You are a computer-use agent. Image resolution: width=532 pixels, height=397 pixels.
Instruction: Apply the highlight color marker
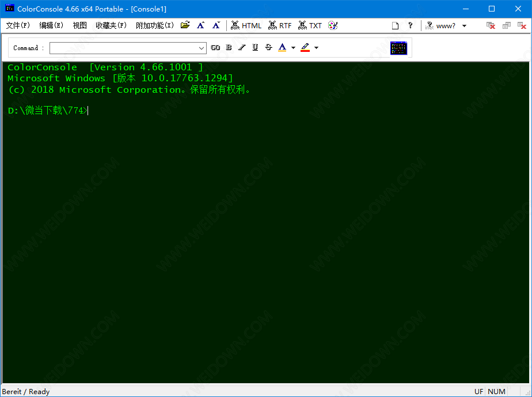(305, 48)
